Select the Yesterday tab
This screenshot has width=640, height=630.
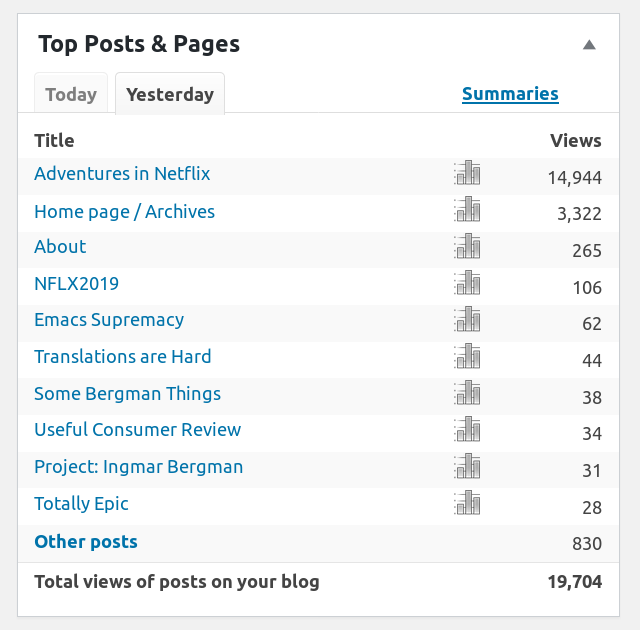(170, 95)
